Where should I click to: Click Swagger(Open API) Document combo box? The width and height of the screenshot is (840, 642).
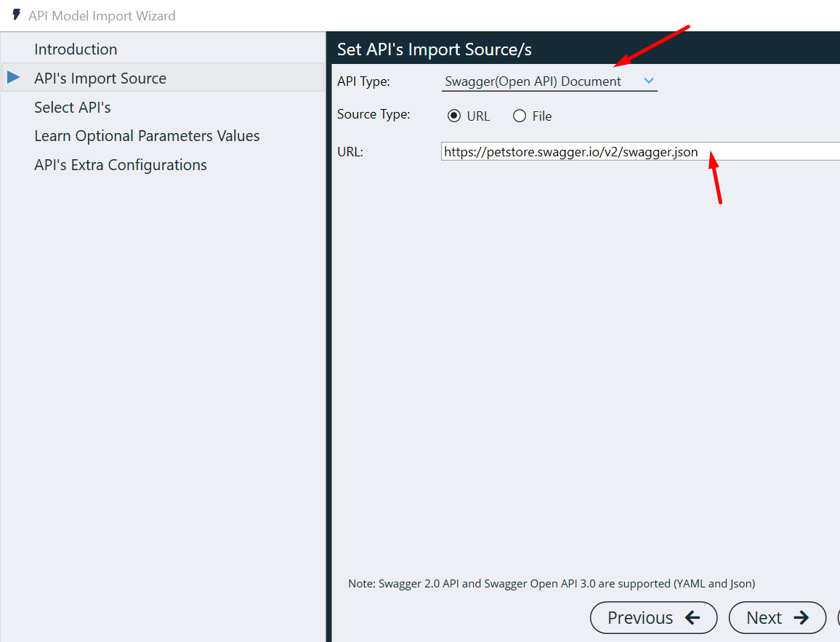[549, 81]
